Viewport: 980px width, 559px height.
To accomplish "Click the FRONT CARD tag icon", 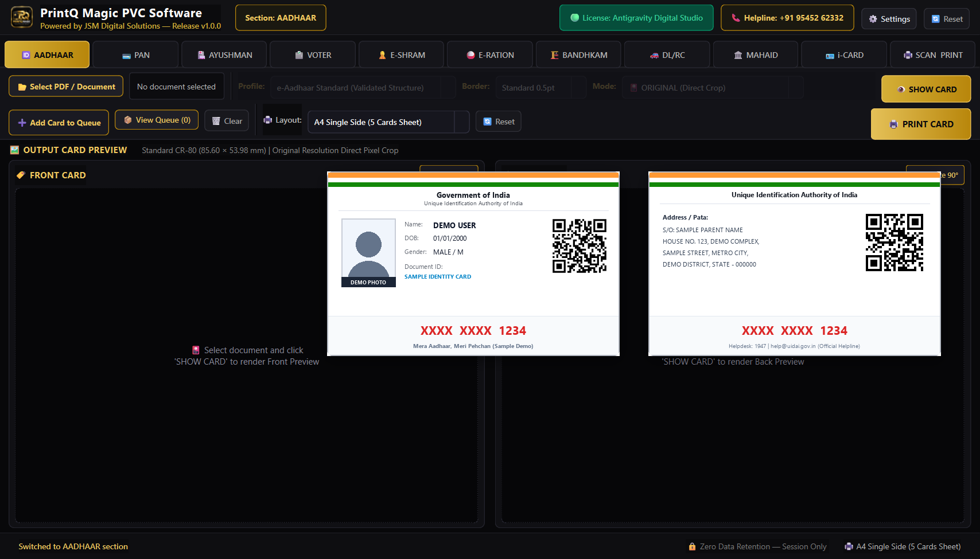I will pyautogui.click(x=21, y=175).
